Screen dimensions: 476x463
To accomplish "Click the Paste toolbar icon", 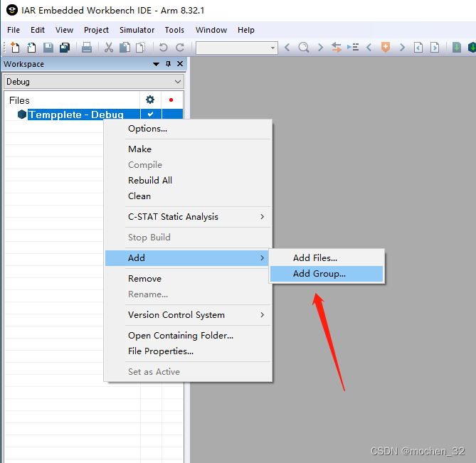I will coord(141,48).
